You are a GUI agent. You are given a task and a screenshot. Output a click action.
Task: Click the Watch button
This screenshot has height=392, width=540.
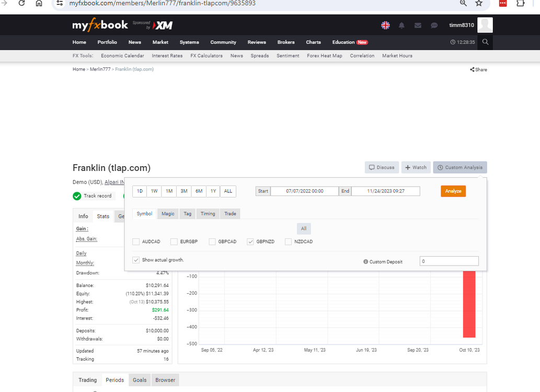416,167
